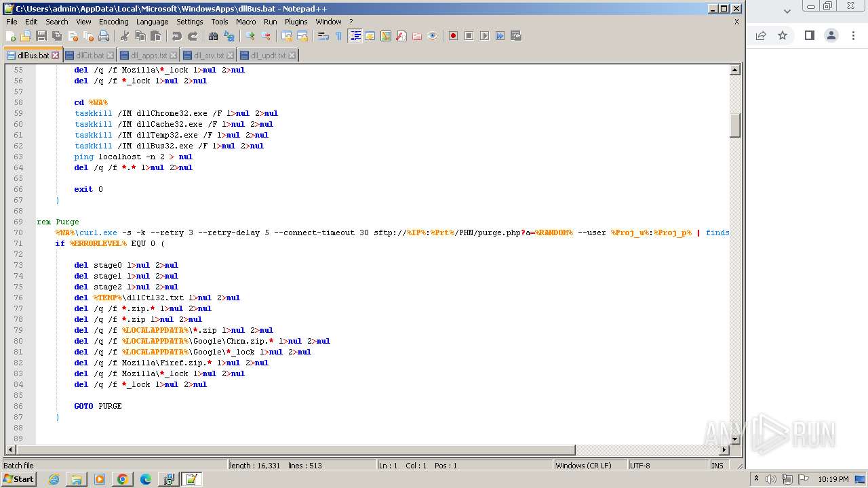Image resolution: width=868 pixels, height=488 pixels.
Task: Click the Close All toolbar icon
Action: (x=88, y=36)
